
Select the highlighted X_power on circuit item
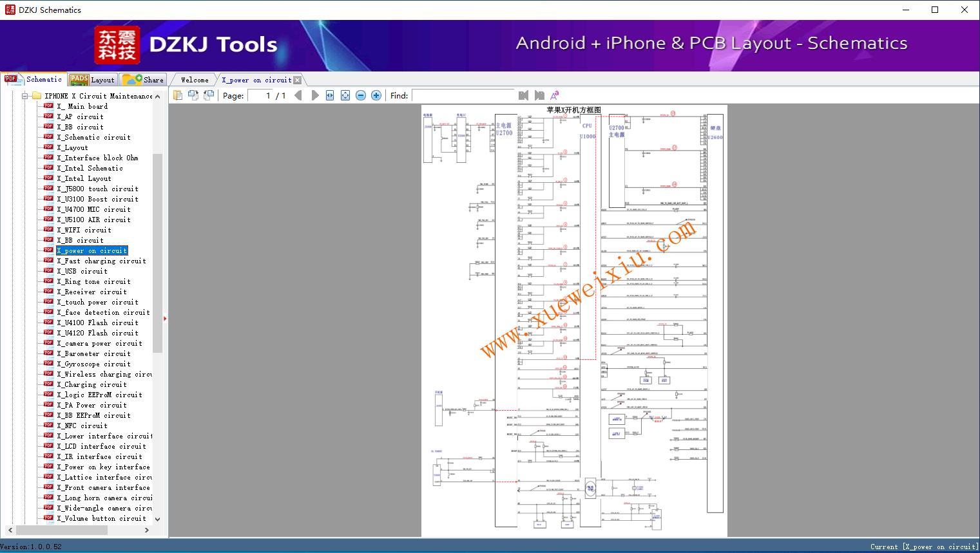click(92, 250)
